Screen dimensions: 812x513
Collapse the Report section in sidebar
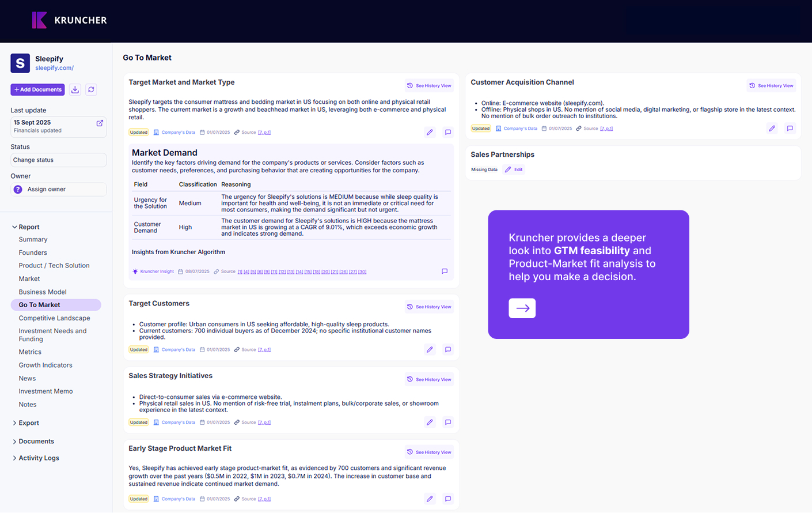tap(15, 227)
